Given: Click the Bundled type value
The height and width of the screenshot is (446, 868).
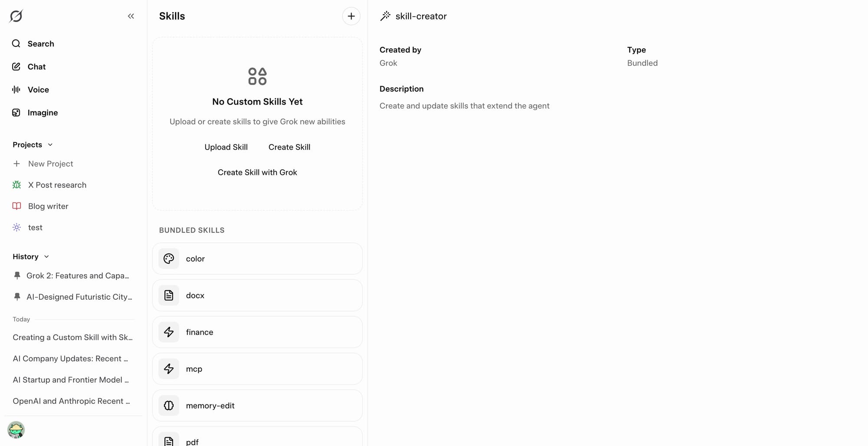Looking at the screenshot, I should click(x=642, y=63).
